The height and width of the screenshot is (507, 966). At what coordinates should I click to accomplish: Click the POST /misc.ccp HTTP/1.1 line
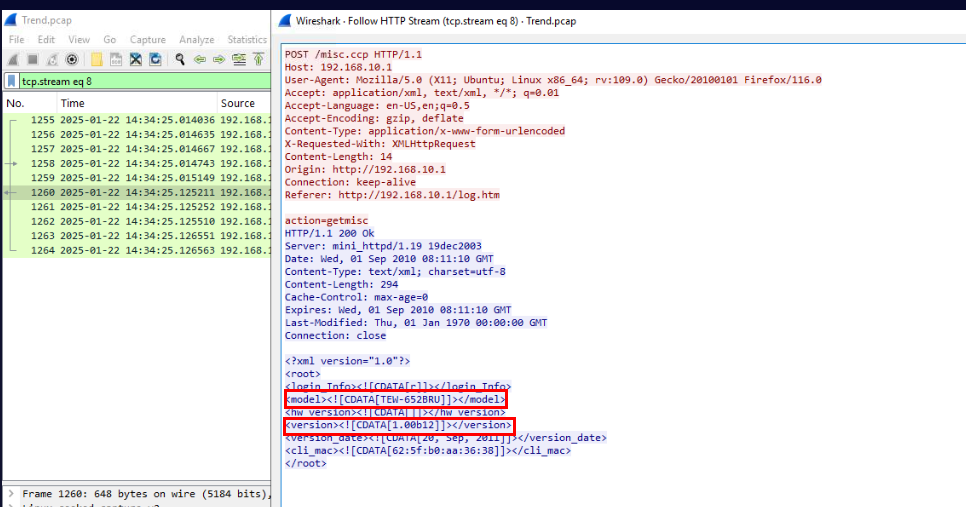(x=353, y=54)
